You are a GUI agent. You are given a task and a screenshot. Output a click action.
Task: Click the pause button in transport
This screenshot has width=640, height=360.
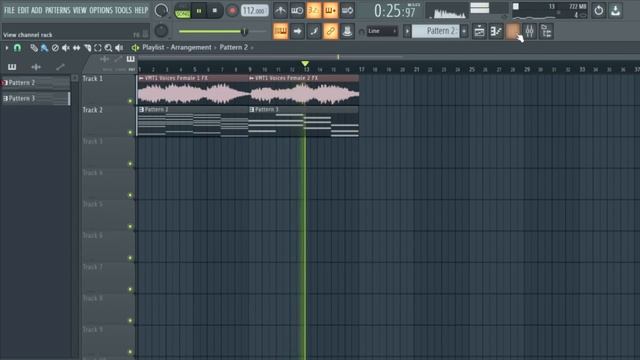[199, 11]
